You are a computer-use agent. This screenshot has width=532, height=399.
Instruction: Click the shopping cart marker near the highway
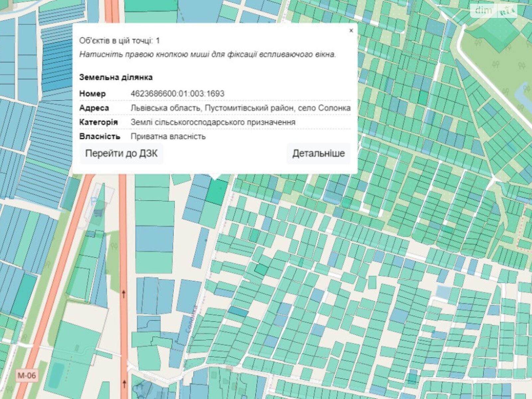click(98, 212)
